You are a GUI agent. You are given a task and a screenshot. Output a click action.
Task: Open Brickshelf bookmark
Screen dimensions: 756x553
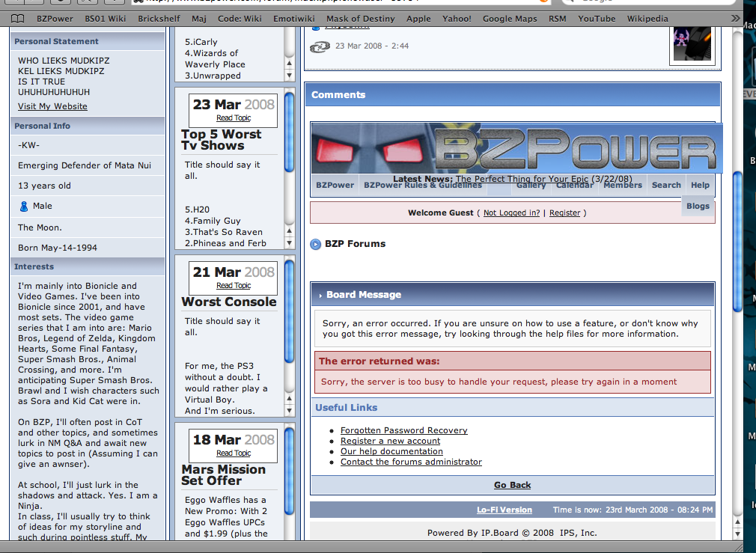[159, 19]
